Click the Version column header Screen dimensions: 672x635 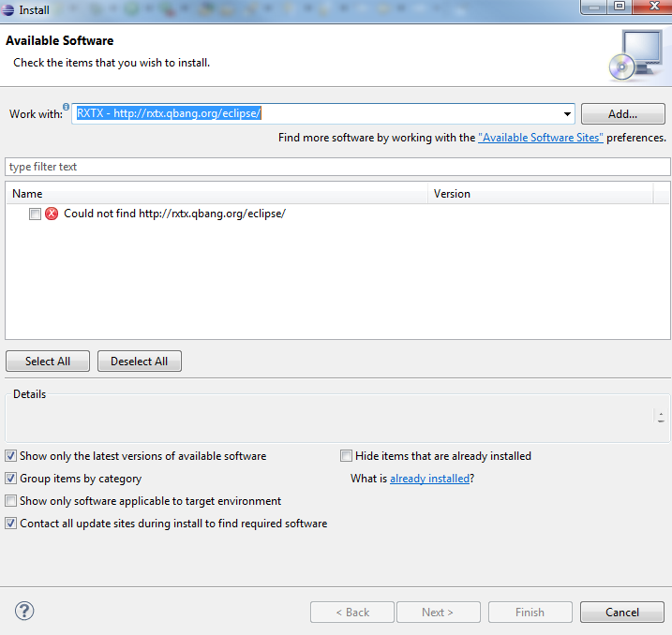541,194
